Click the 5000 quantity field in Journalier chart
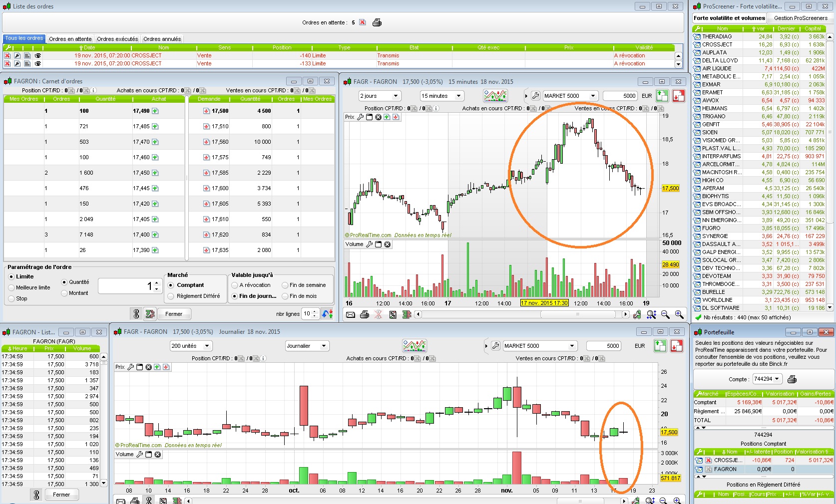The width and height of the screenshot is (836, 504). tap(603, 346)
